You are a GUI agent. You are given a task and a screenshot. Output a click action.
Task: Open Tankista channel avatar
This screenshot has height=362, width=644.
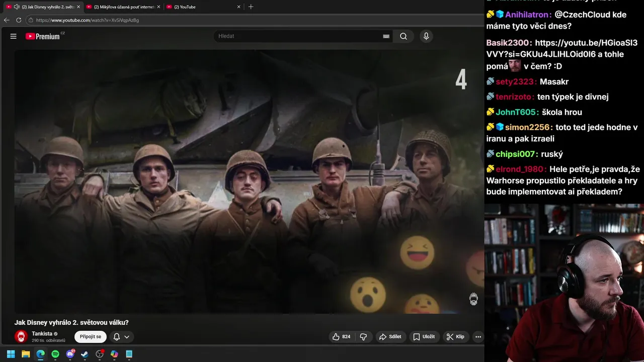[x=21, y=337]
